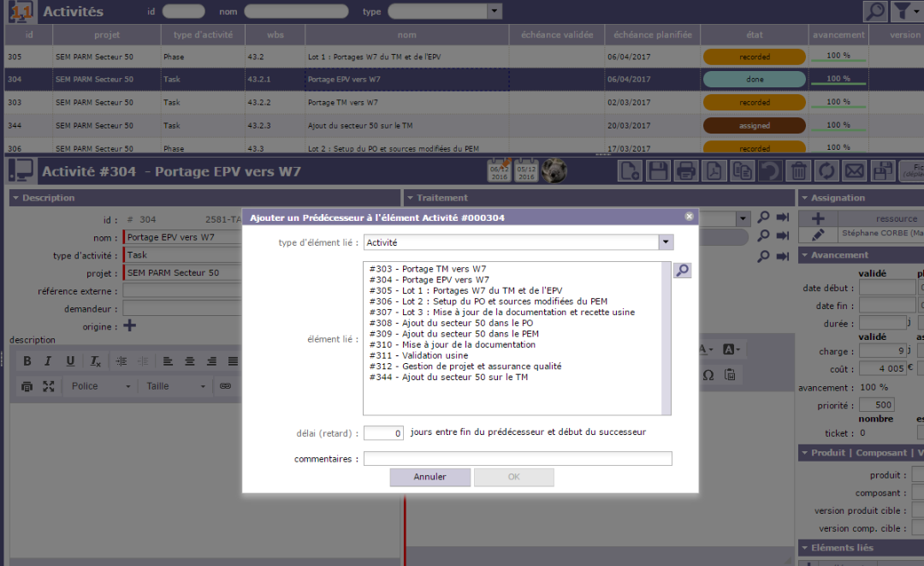Click the trash delete icon
The image size is (924, 566).
click(798, 170)
